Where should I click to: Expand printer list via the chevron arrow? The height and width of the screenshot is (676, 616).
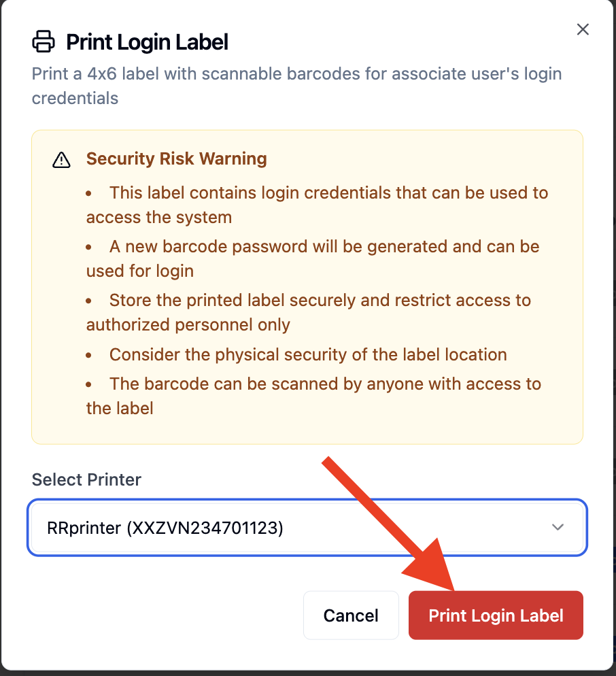point(558,527)
